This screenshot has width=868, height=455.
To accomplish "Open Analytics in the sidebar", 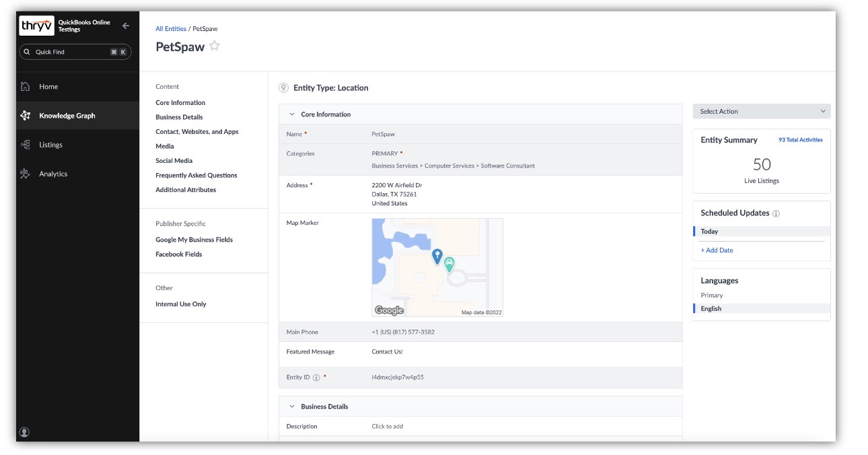I will [x=53, y=174].
